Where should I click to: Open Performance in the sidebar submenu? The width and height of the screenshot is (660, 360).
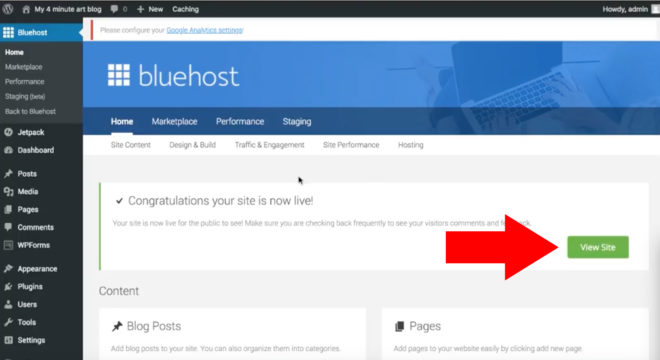tap(24, 82)
